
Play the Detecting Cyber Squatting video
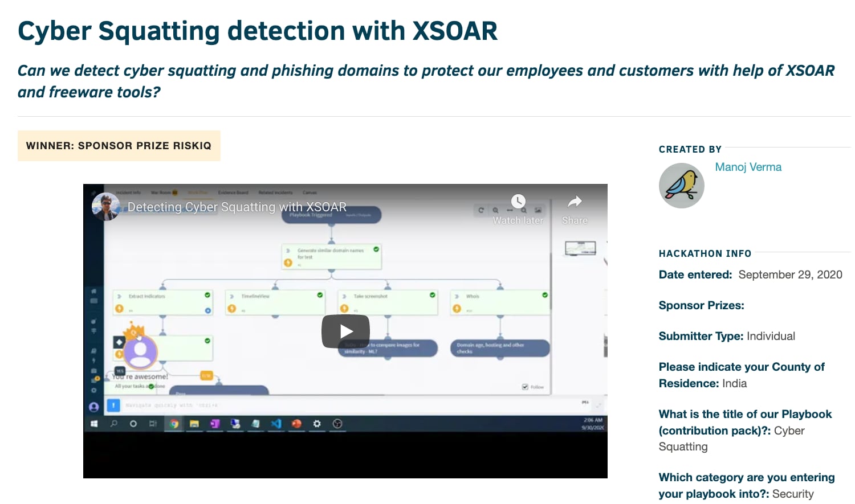(345, 331)
